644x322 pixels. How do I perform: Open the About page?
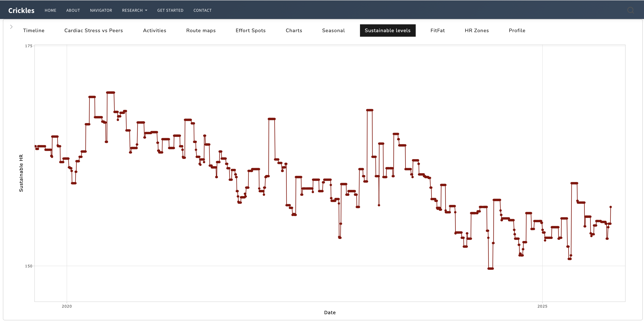(73, 11)
